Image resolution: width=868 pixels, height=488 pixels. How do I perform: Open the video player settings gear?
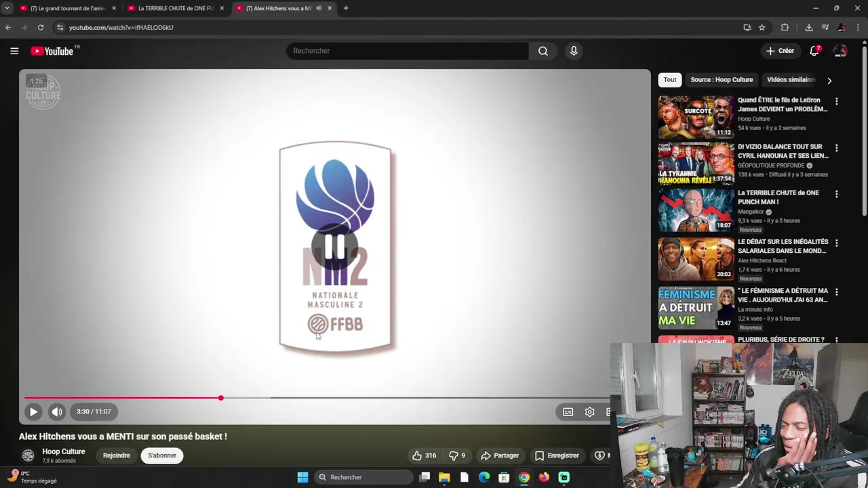[590, 411]
